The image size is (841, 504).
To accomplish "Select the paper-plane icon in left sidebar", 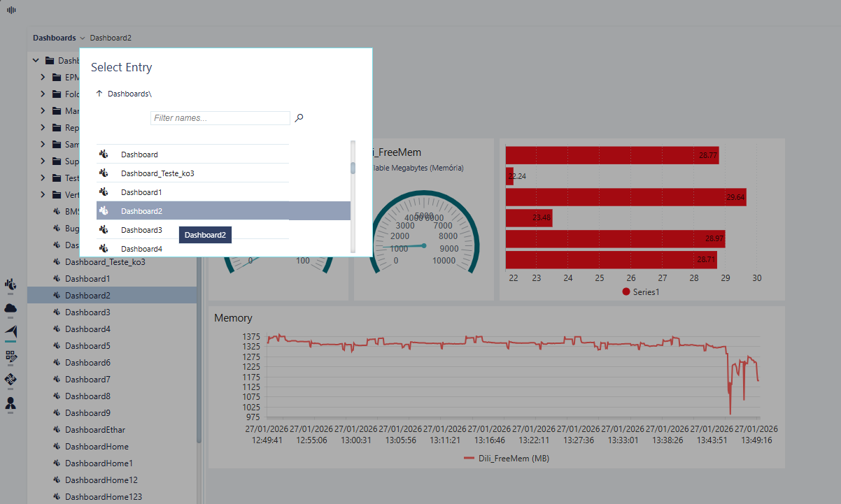I will (x=10, y=331).
